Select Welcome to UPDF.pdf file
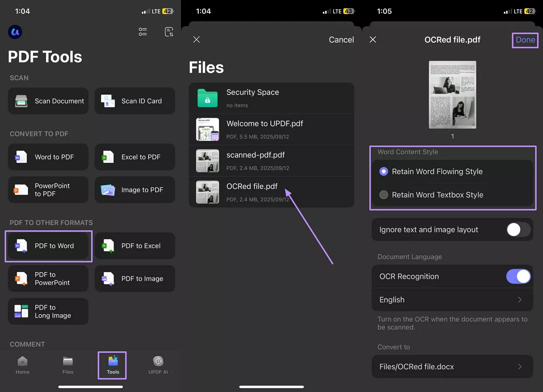 pos(271,130)
